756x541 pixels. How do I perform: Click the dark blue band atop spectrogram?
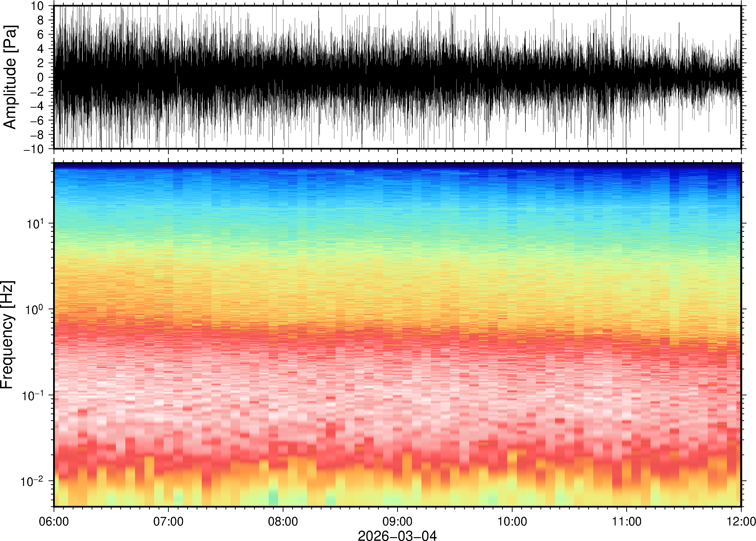coord(397,166)
